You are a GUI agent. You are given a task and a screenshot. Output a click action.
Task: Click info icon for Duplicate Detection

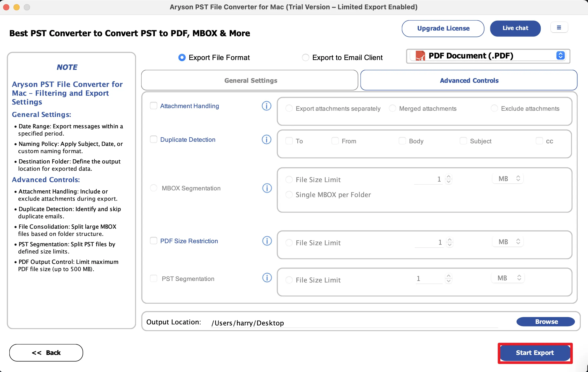[x=267, y=139]
